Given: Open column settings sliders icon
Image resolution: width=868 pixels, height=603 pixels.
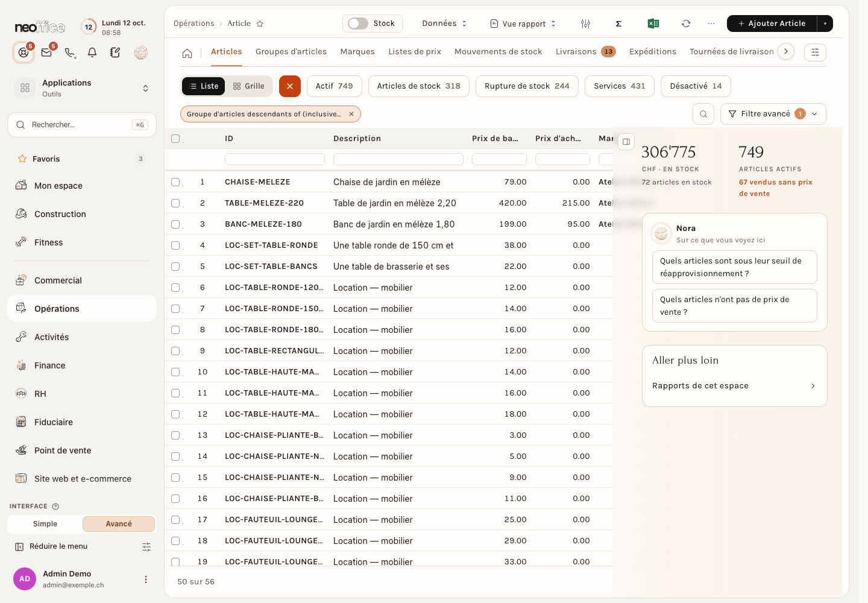Looking at the screenshot, I should (585, 24).
